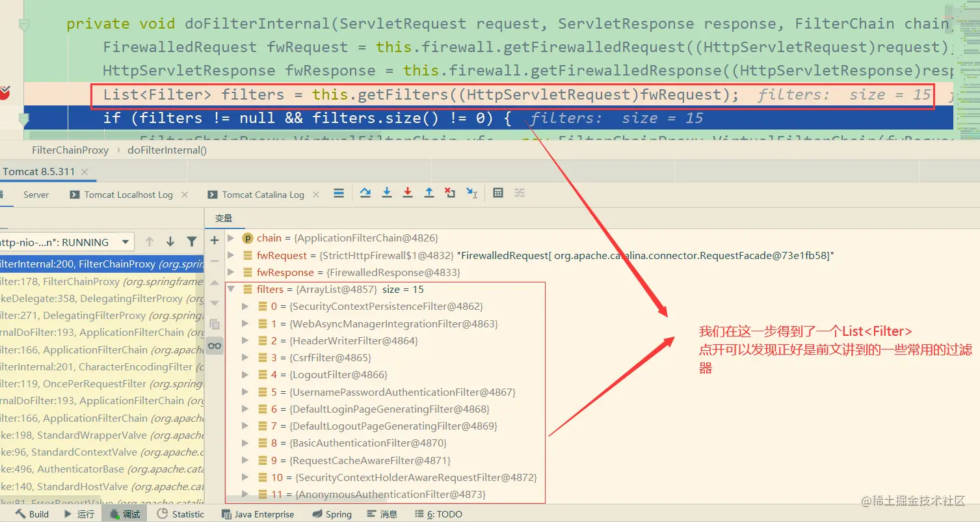Screen dimensions: 980x522
Task: Close the Tomcat Catalina Log tab
Action: coord(316,194)
